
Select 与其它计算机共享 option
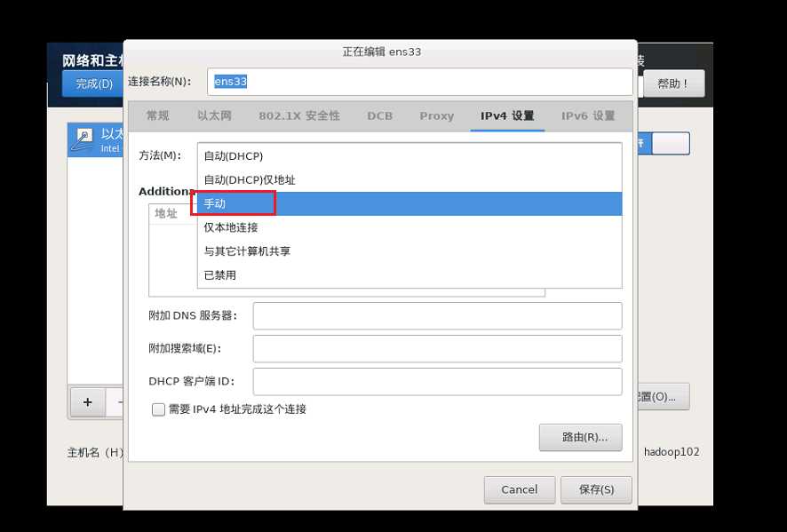(409, 251)
